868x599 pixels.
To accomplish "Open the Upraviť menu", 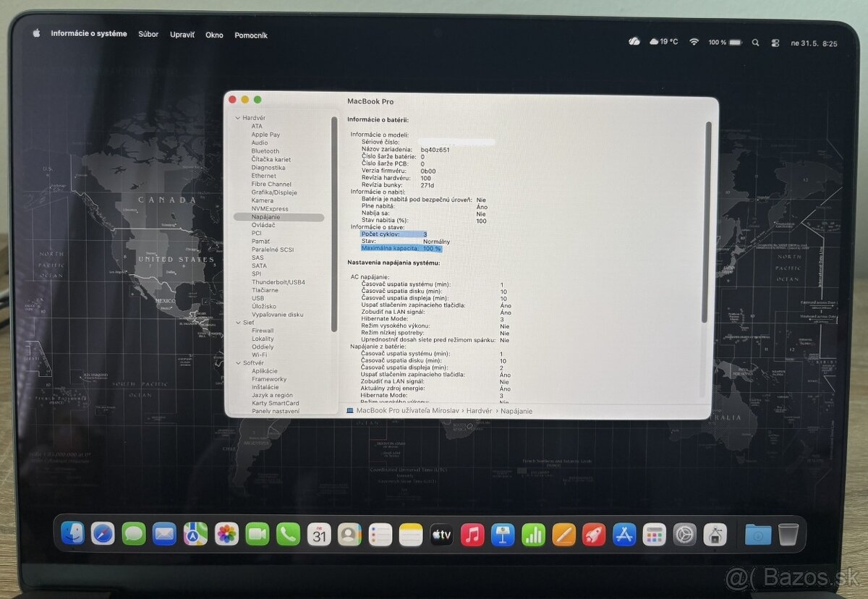I will tap(182, 35).
